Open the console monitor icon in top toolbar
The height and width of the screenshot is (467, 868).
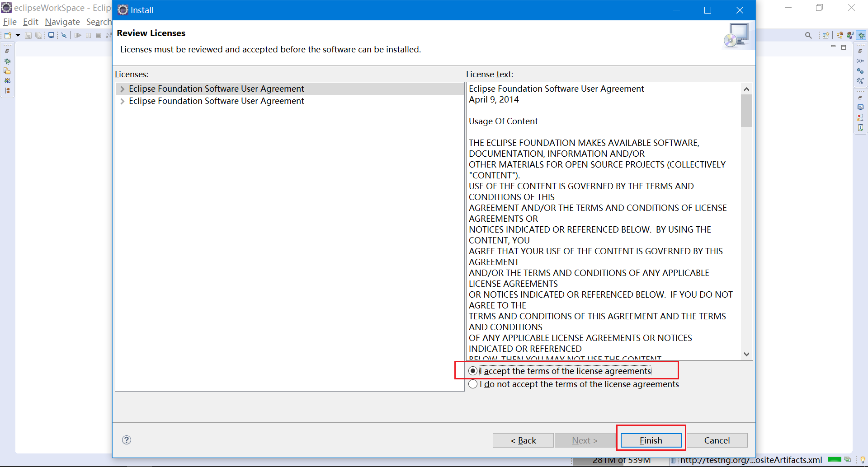[51, 35]
